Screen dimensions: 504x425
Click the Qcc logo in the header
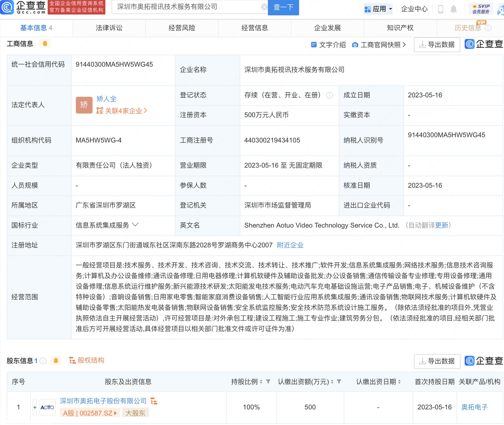pyautogui.click(x=23, y=8)
